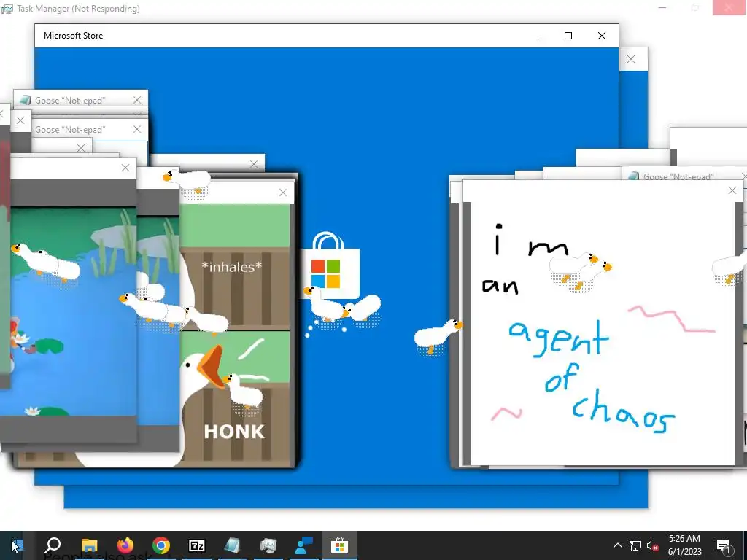Click the muted volume tray icon
The width and height of the screenshot is (747, 560).
tap(652, 545)
